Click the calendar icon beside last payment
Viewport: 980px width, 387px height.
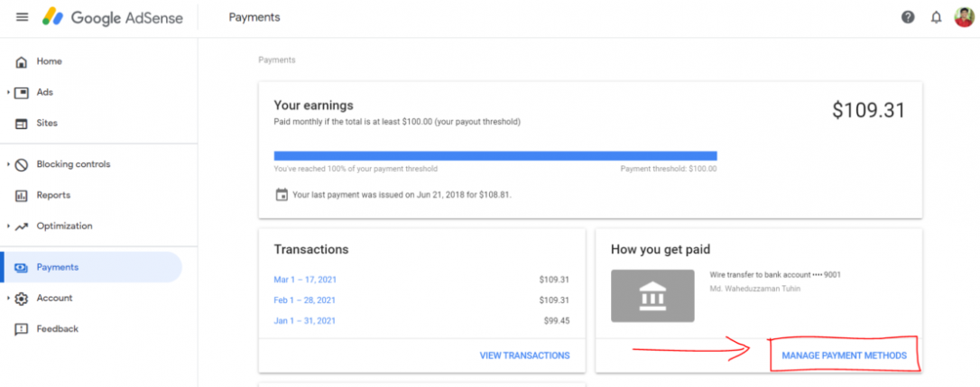[282, 195]
